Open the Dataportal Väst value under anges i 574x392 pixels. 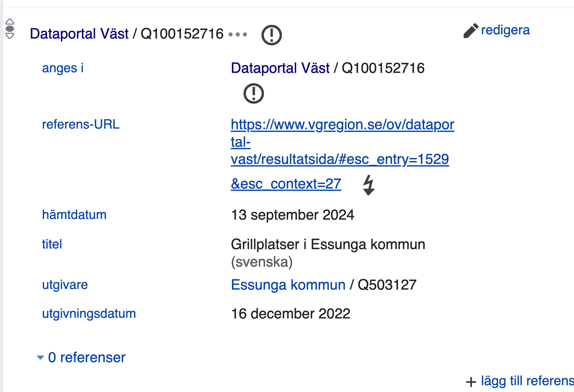tap(280, 68)
